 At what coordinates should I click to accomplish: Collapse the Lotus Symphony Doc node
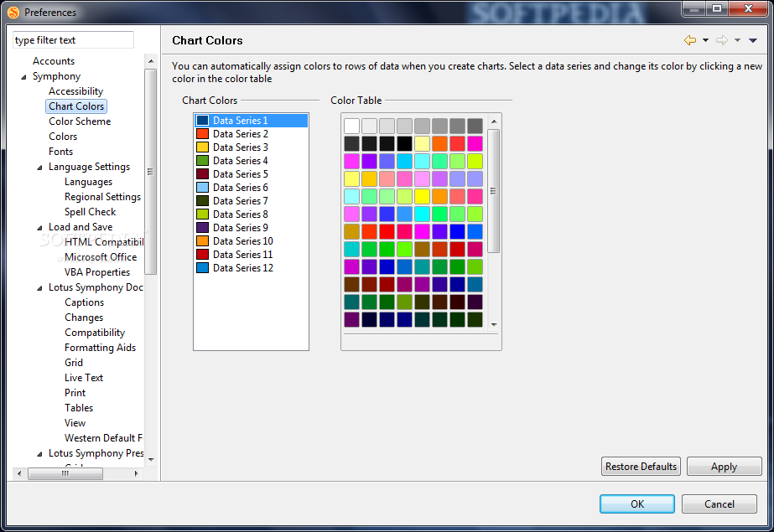(39, 288)
